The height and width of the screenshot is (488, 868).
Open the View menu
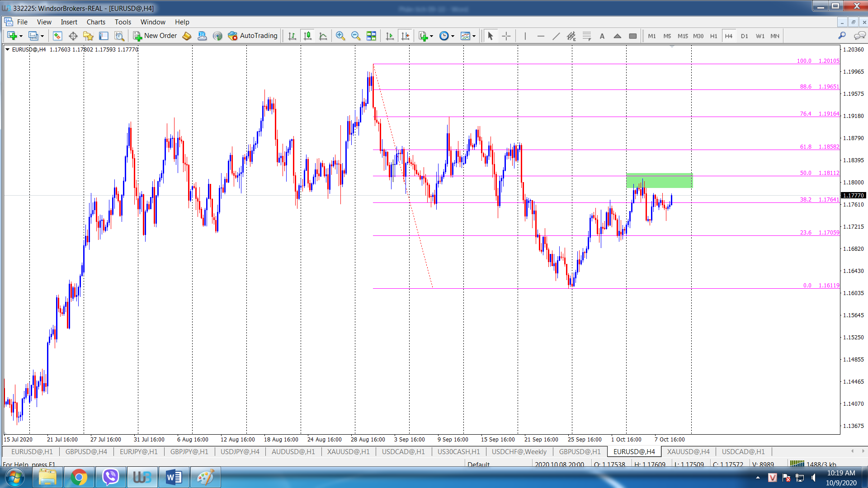tap(44, 22)
